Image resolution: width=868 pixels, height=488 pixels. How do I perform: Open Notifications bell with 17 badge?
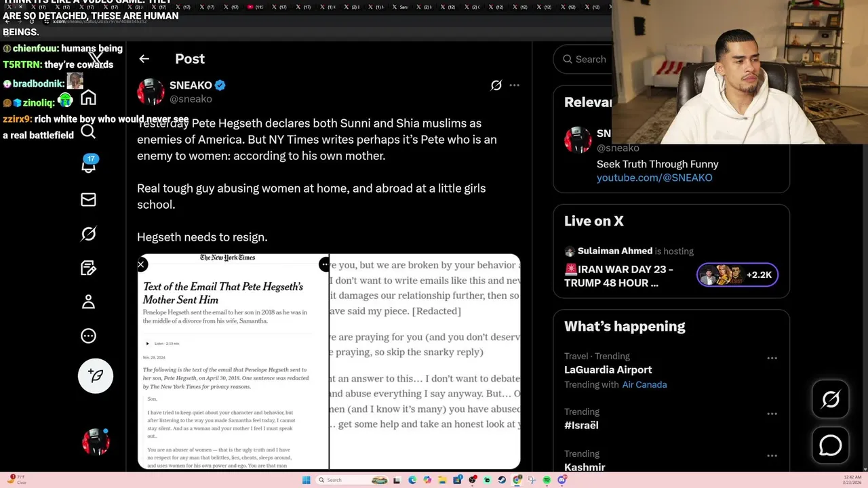coord(89,165)
